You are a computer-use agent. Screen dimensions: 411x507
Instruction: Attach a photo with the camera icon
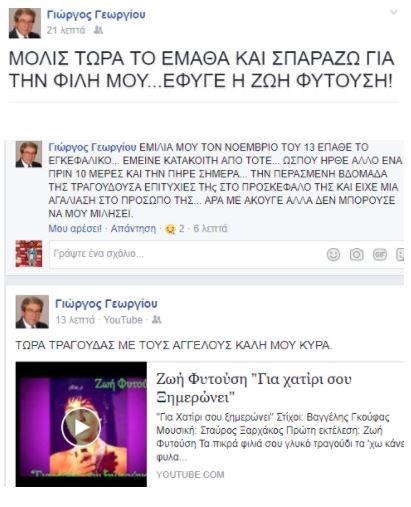click(x=356, y=255)
